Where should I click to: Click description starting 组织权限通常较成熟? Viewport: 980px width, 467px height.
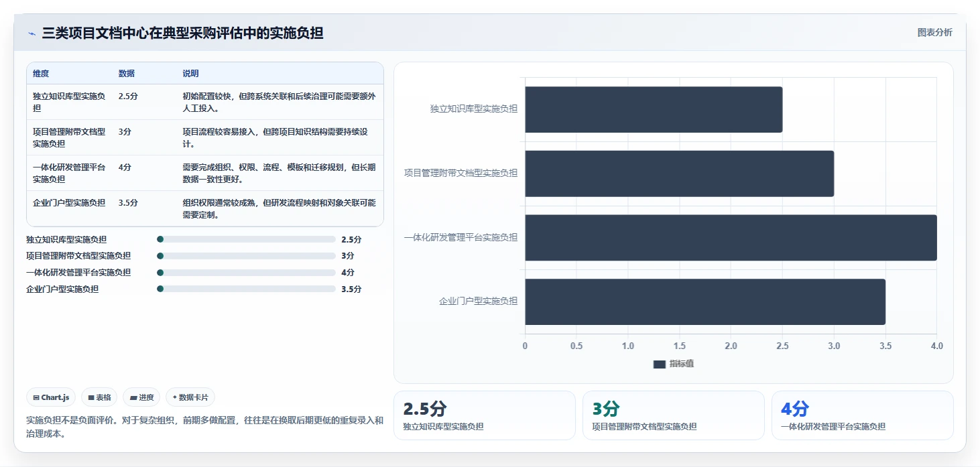(279, 208)
